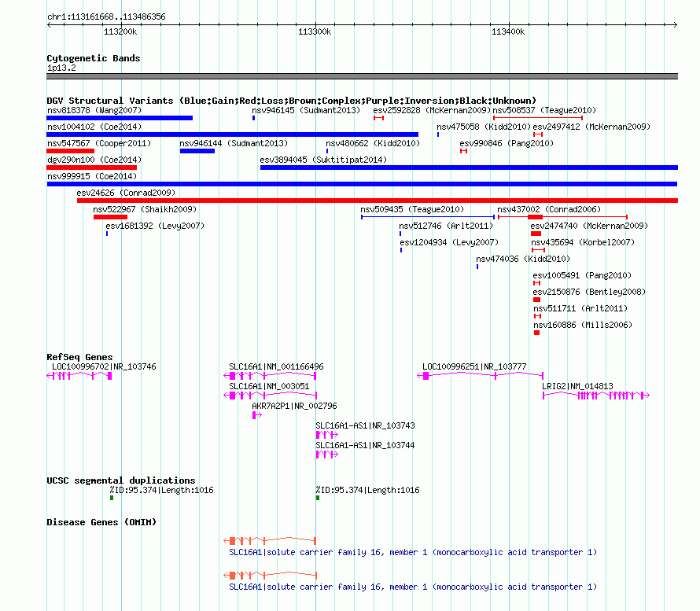Click the LOC100996702|NR_103746 gene glyph

point(79,376)
